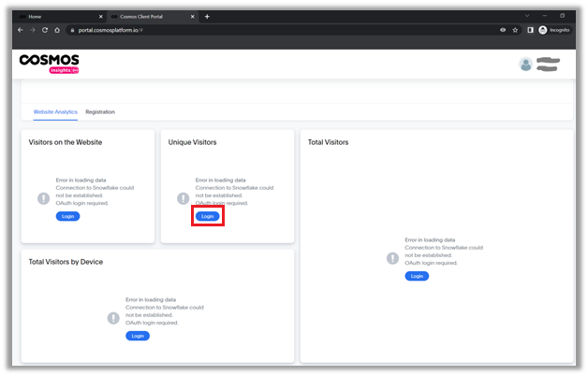Click Login in Total Visitors by Device card
Image resolution: width=588 pixels, height=376 pixels.
[x=138, y=335]
